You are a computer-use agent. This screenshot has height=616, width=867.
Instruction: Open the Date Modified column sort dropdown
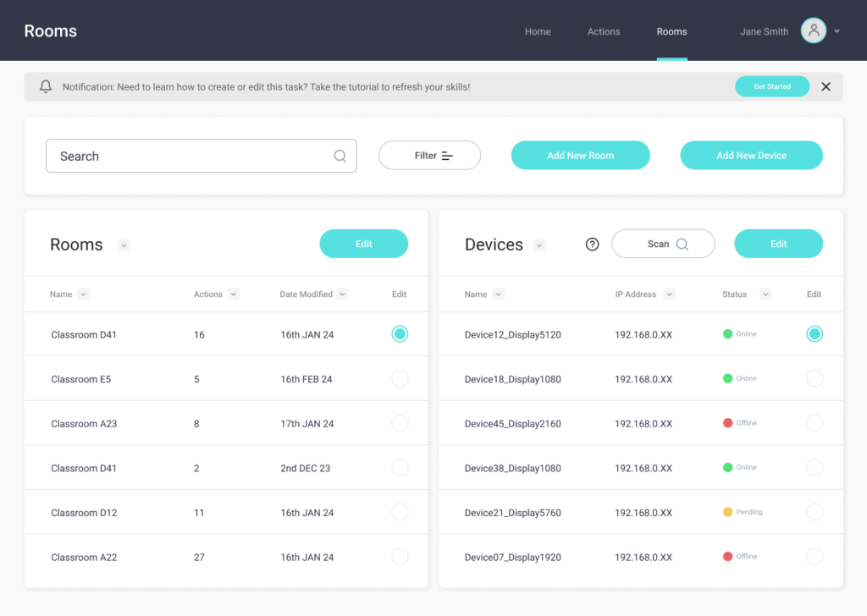342,294
